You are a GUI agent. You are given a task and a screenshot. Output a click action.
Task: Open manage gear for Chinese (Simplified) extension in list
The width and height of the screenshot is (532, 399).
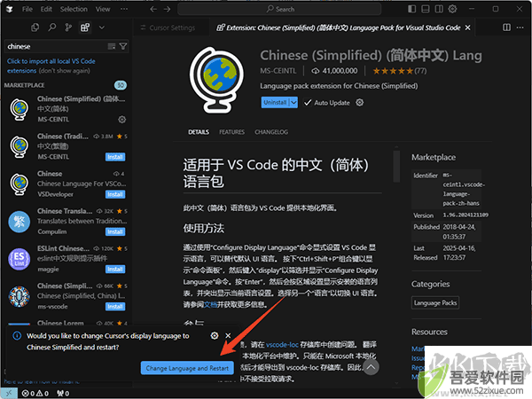(x=121, y=120)
